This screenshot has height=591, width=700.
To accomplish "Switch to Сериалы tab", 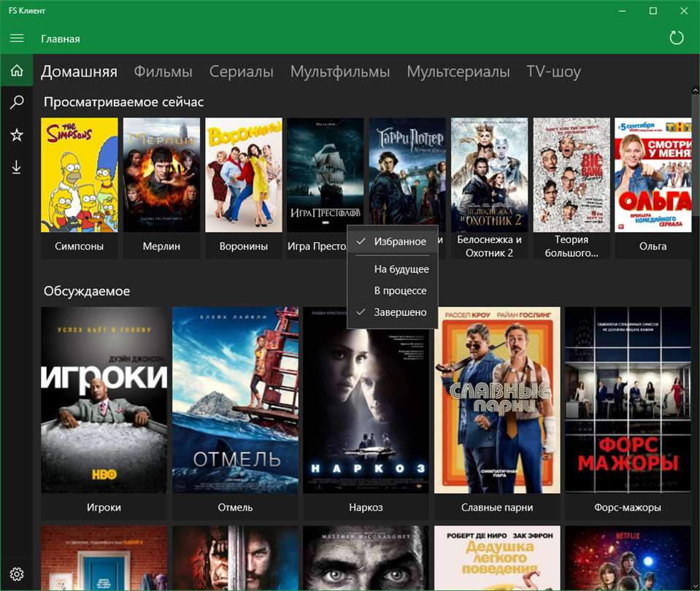I will point(241,72).
